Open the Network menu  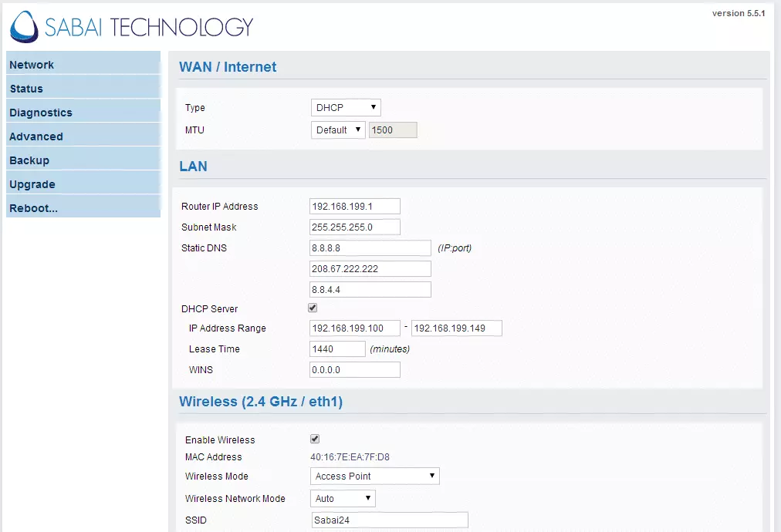pos(32,65)
